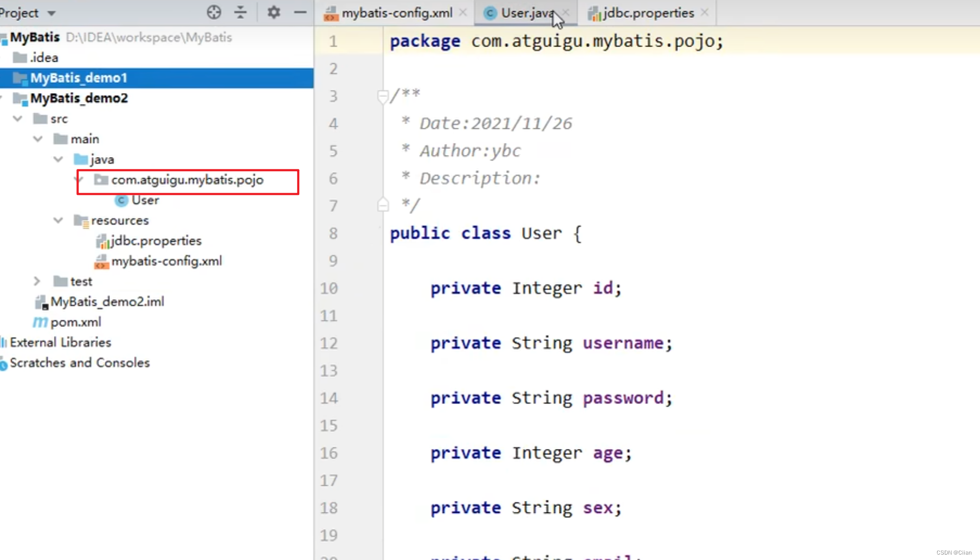Select Scratches and Consoles node
This screenshot has width=980, height=560.
tap(80, 363)
